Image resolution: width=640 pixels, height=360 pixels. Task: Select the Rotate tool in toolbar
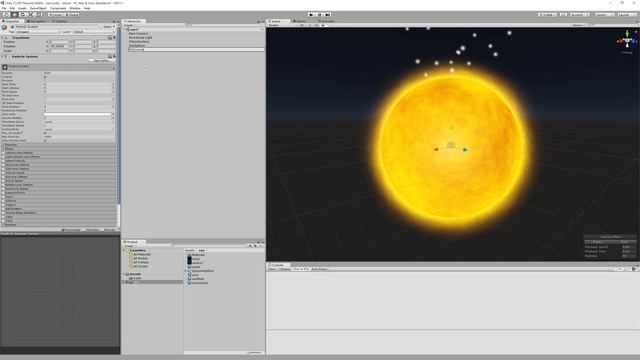[23, 15]
